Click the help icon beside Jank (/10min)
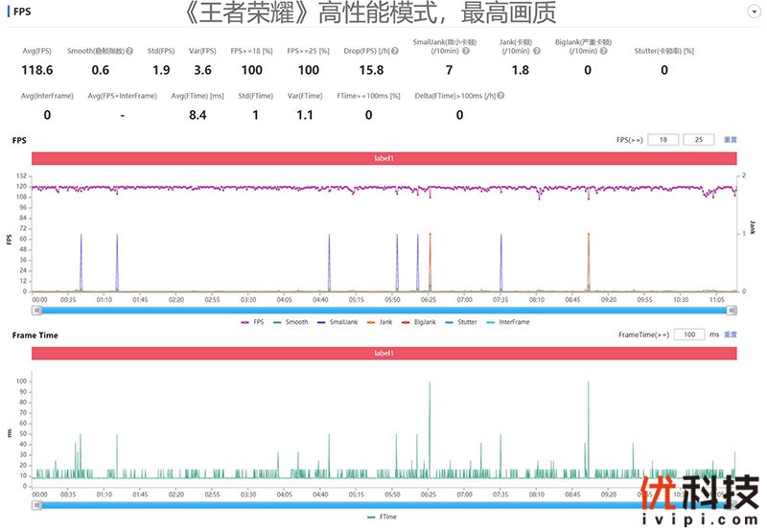Viewport: 767px width, 532px height. tap(537, 50)
